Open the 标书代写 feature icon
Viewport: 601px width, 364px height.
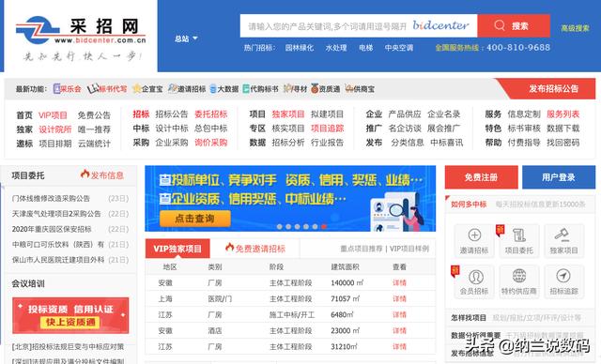92,89
